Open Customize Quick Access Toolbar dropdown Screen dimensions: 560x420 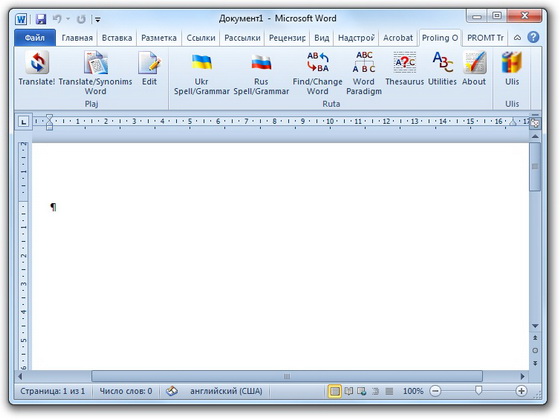coord(98,19)
